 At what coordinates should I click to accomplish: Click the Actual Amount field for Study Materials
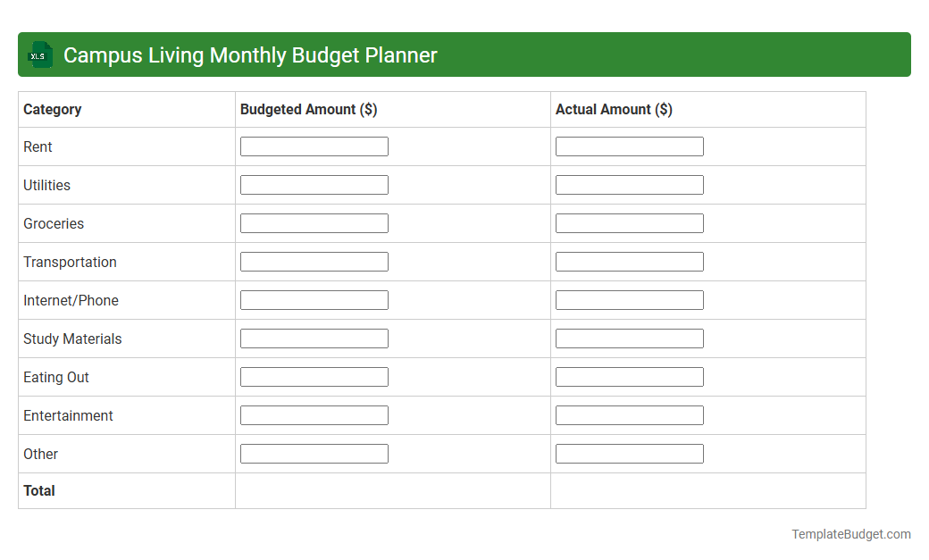click(x=629, y=338)
